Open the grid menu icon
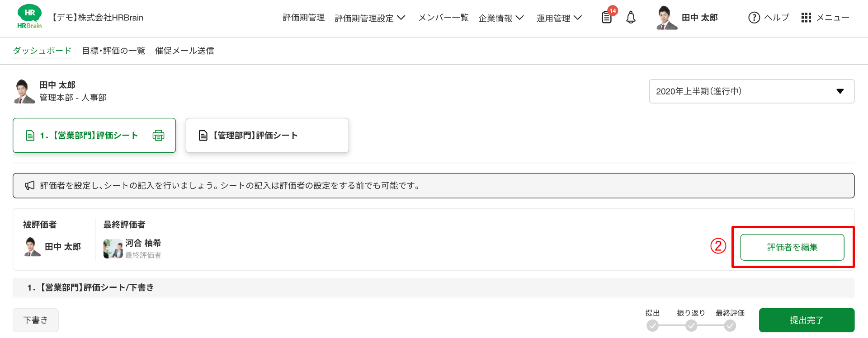This screenshot has height=338, width=868. [x=806, y=18]
